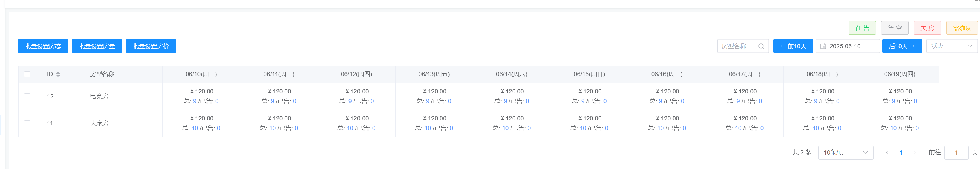Go to previous page arrow in pagination
The image size is (980, 169).
[x=887, y=152]
